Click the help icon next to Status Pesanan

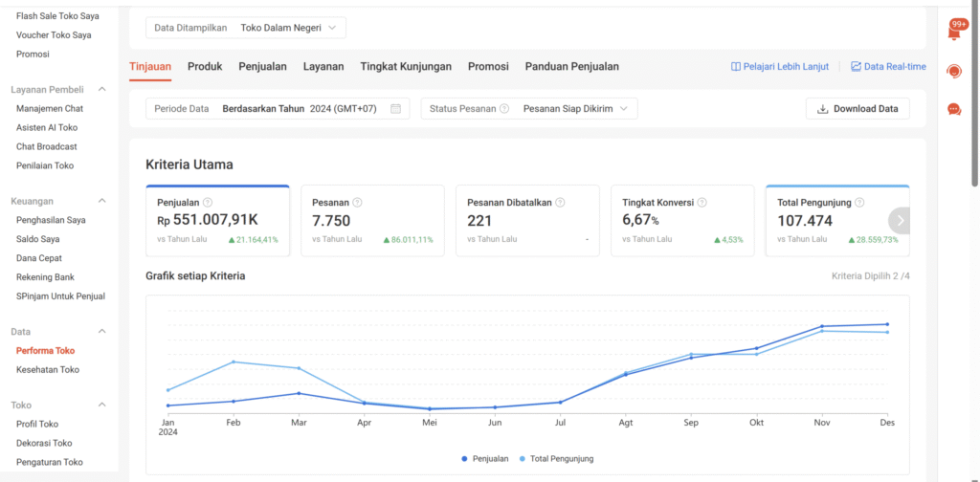pyautogui.click(x=504, y=109)
